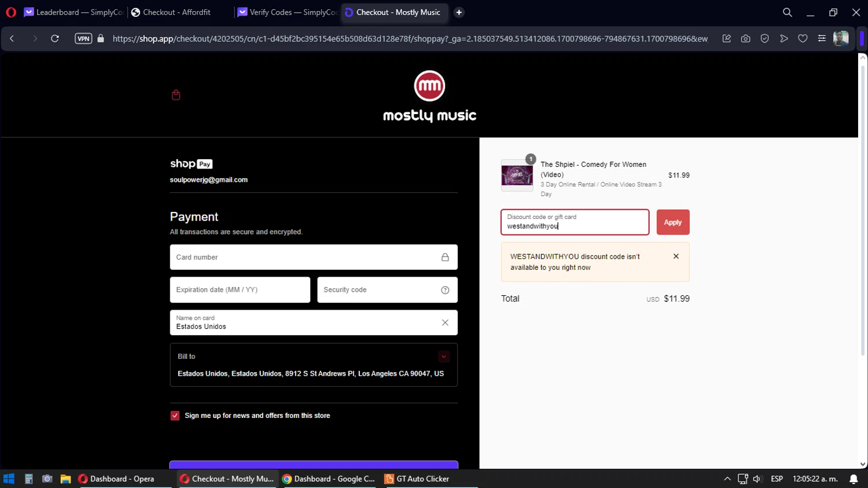868x488 pixels.
Task: Go back to previous page
Action: click(12, 39)
